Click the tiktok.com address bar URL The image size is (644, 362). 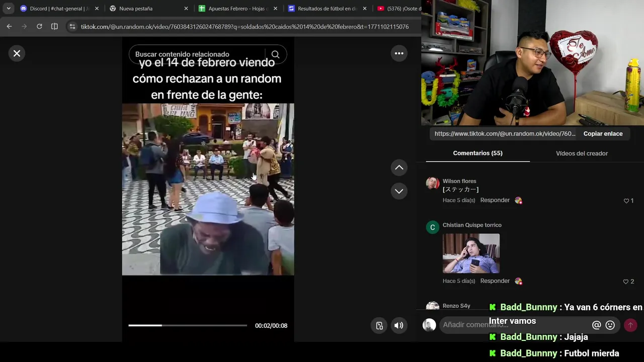click(x=245, y=27)
